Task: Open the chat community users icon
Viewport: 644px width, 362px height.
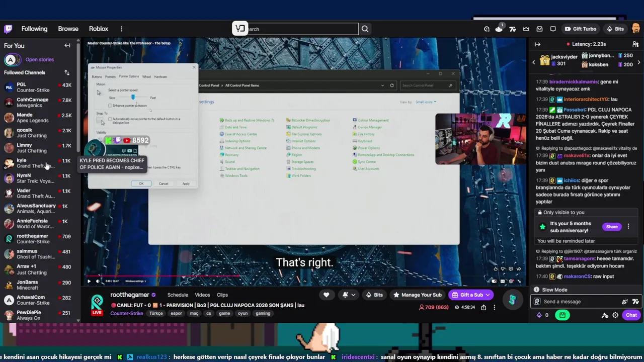Action: click(635, 44)
